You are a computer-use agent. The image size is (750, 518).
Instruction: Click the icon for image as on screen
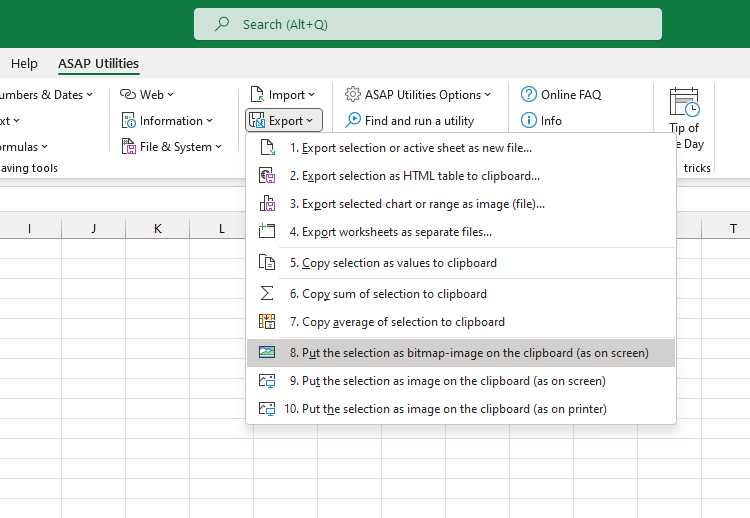pos(267,381)
